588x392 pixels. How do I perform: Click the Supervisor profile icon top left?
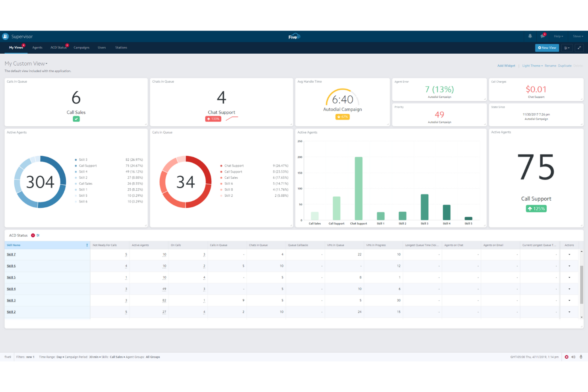6,36
